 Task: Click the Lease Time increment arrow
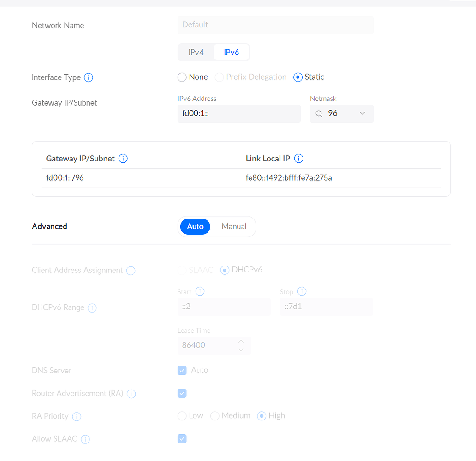(240, 342)
